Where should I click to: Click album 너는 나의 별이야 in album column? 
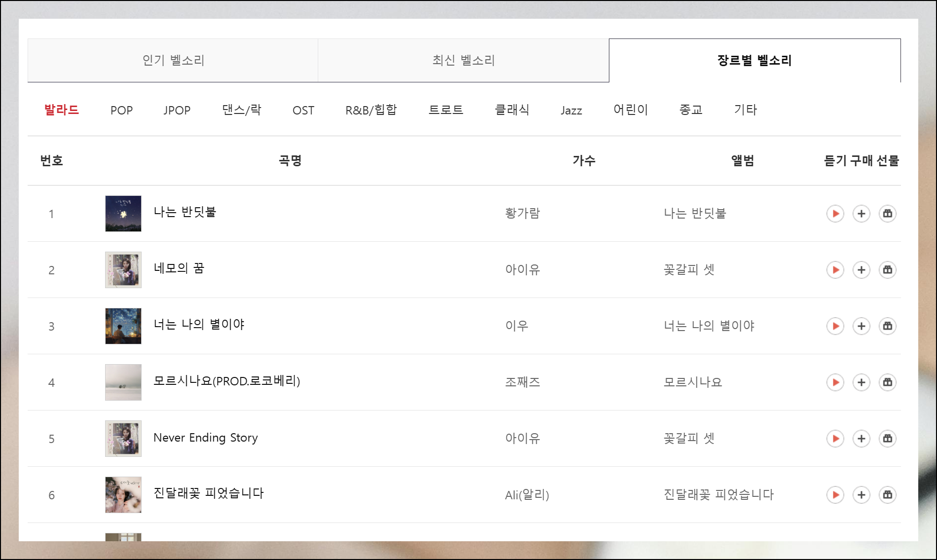coord(709,326)
